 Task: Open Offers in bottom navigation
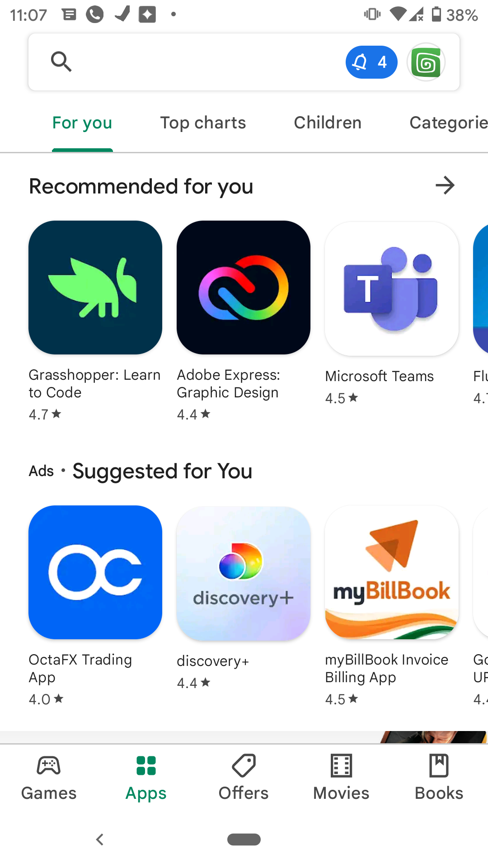tap(244, 778)
